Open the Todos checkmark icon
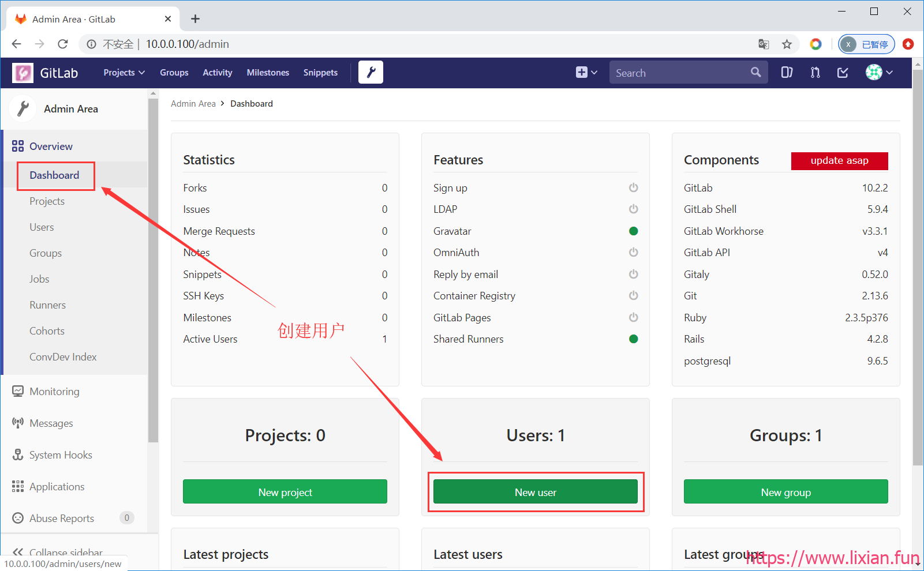Screen dimensions: 924x571 [x=843, y=73]
